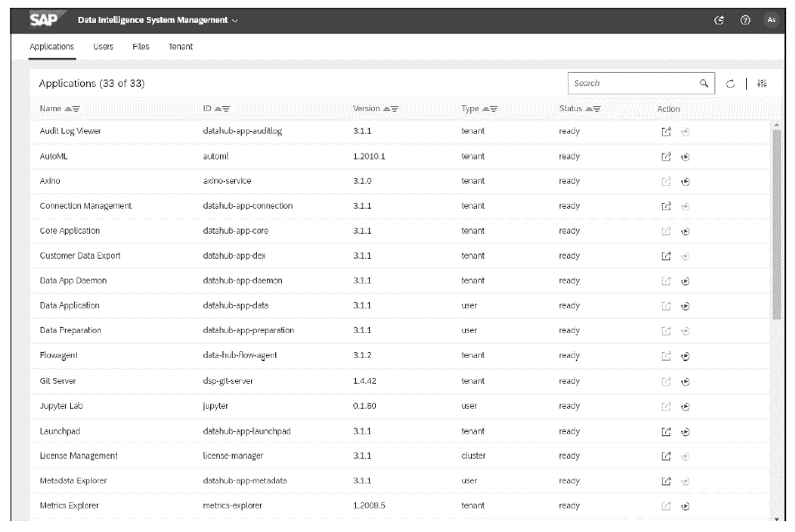The image size is (795, 532).
Task: Select the datahub-app-auditlog ID cell
Action: tap(242, 131)
